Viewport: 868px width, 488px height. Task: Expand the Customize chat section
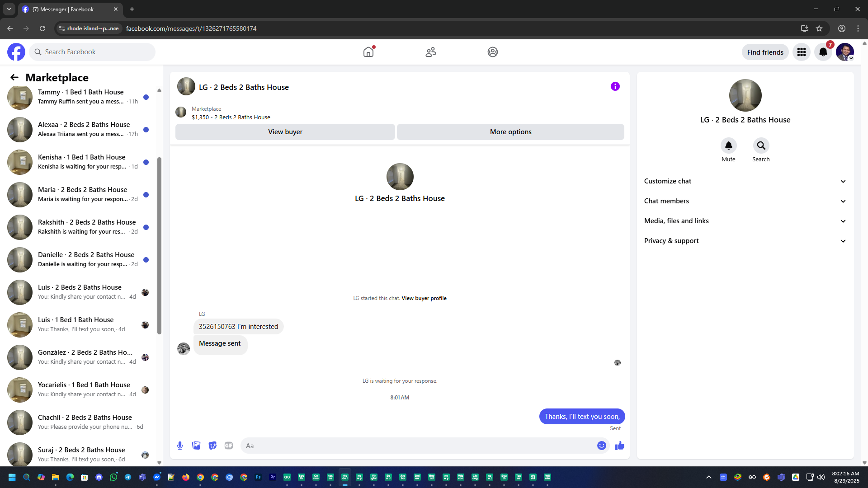745,181
